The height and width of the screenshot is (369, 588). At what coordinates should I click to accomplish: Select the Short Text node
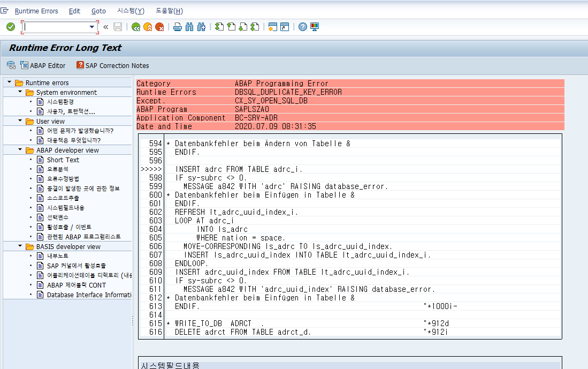click(x=63, y=160)
